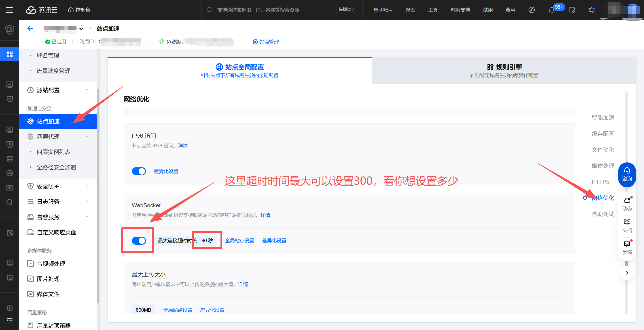Open the 文档 docs icon on right

627,226
